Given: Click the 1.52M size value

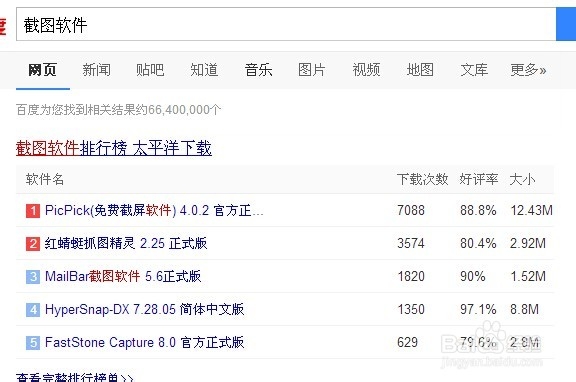Looking at the screenshot, I should pyautogui.click(x=528, y=276).
